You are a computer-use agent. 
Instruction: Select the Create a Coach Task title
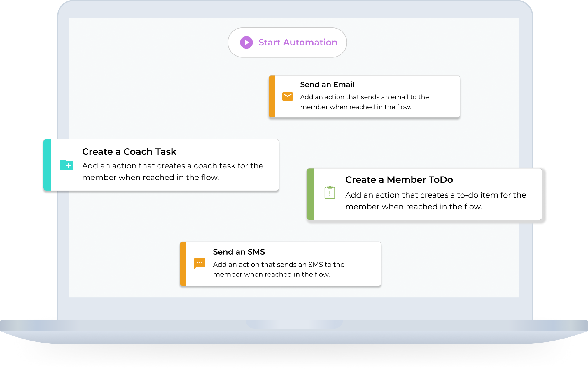[129, 151]
